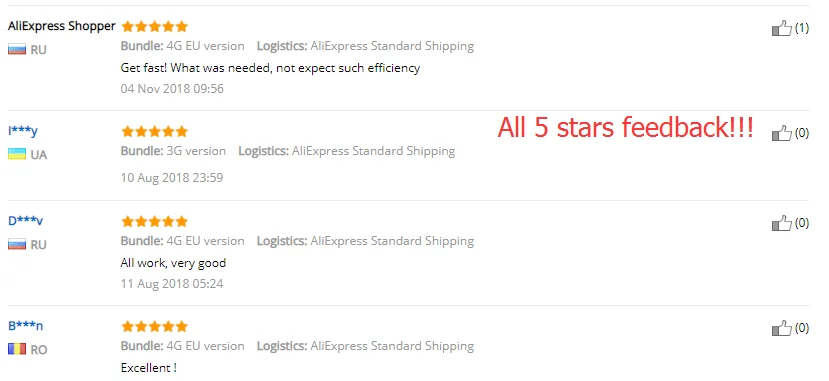The width and height of the screenshot is (829, 381).
Task: Click the Russian flag beside AliExpress Shopper
Action: coord(17,50)
